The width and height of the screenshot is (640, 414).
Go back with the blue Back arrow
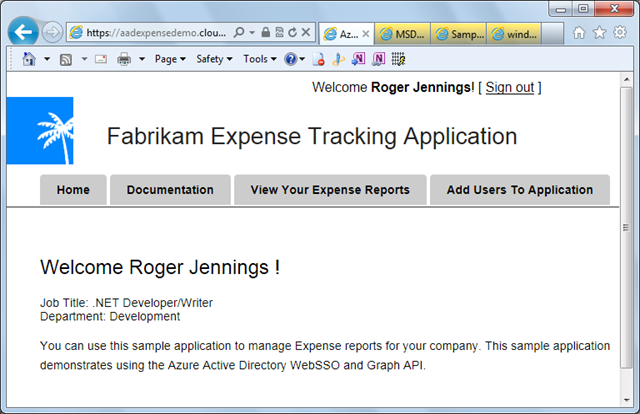click(23, 31)
